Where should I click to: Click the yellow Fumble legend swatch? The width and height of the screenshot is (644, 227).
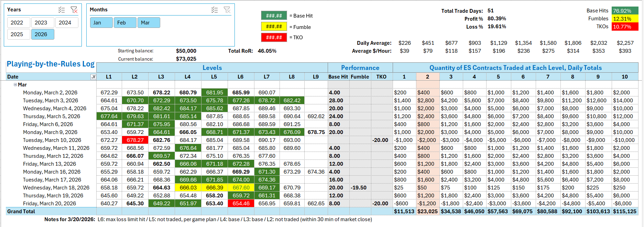pyautogui.click(x=274, y=27)
